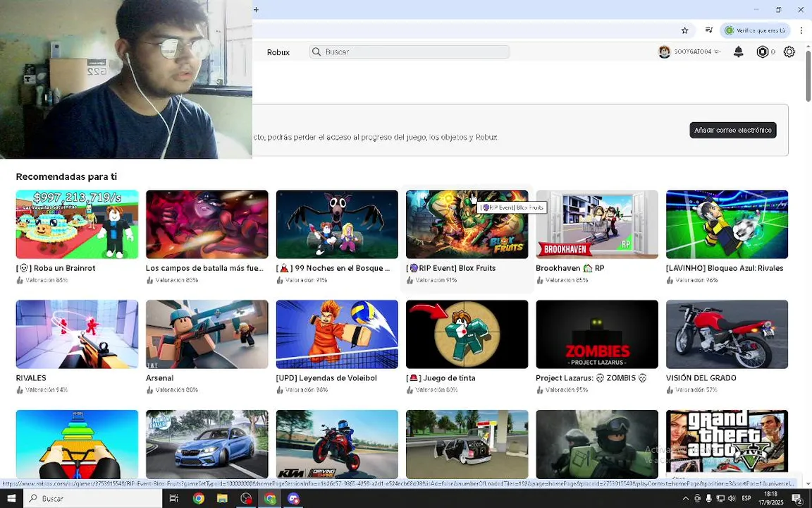
Task: Open the gas station car thumbnail
Action: [x=467, y=445]
